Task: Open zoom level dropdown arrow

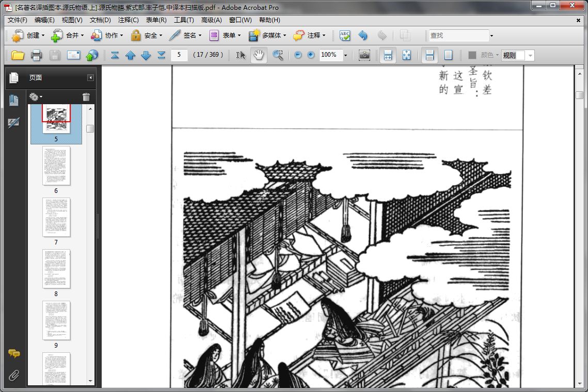Action: pyautogui.click(x=346, y=56)
